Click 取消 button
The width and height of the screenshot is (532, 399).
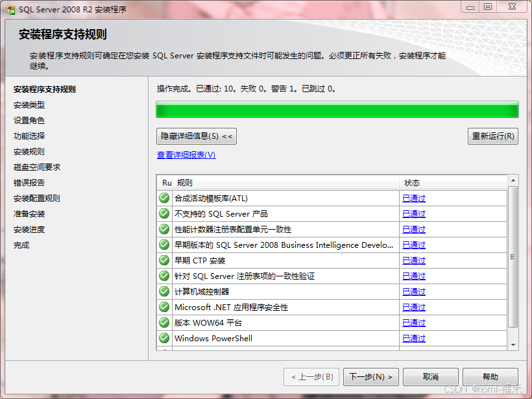point(431,377)
